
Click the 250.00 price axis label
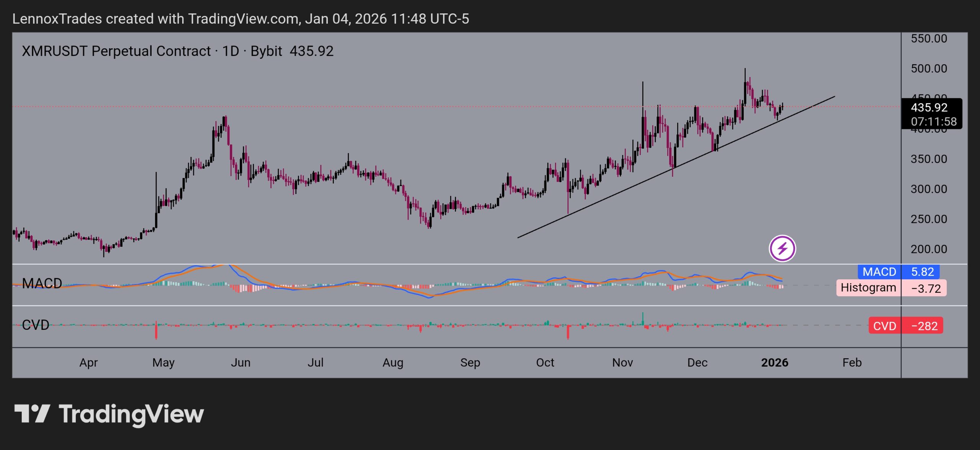(x=929, y=219)
